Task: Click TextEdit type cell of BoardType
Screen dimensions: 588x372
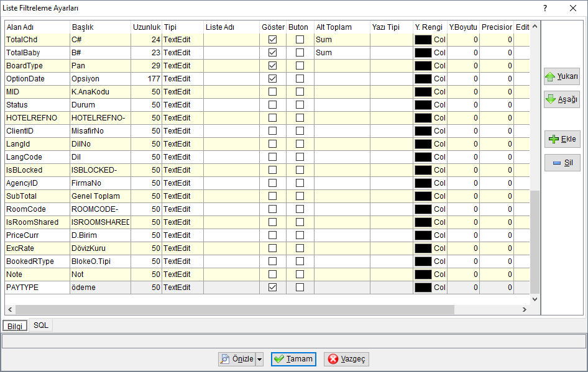Action: click(183, 66)
